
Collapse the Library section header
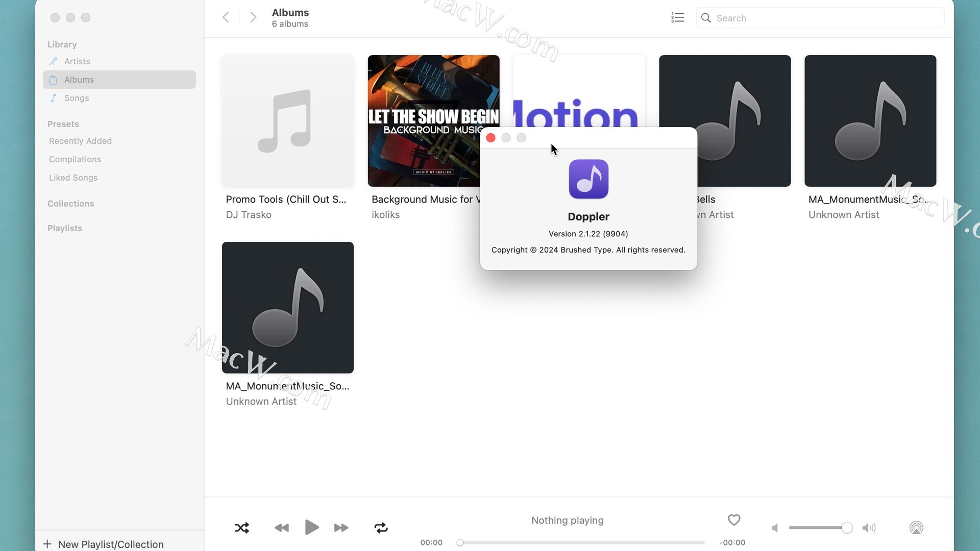[62, 44]
